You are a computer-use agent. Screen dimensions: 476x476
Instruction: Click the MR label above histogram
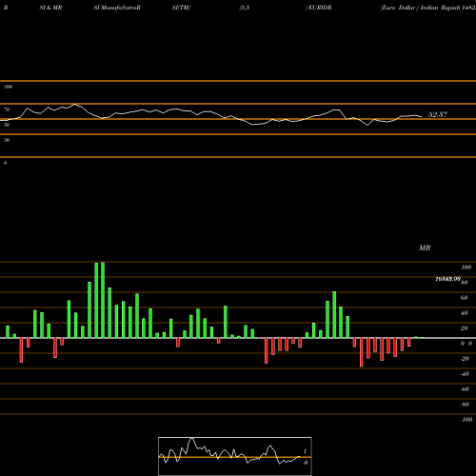(425, 248)
